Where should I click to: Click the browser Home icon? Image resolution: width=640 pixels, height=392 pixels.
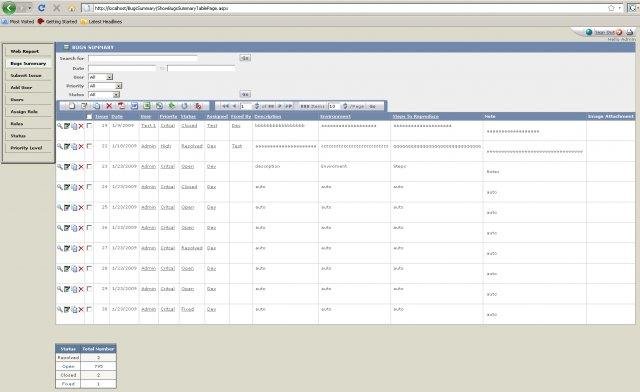coord(72,8)
